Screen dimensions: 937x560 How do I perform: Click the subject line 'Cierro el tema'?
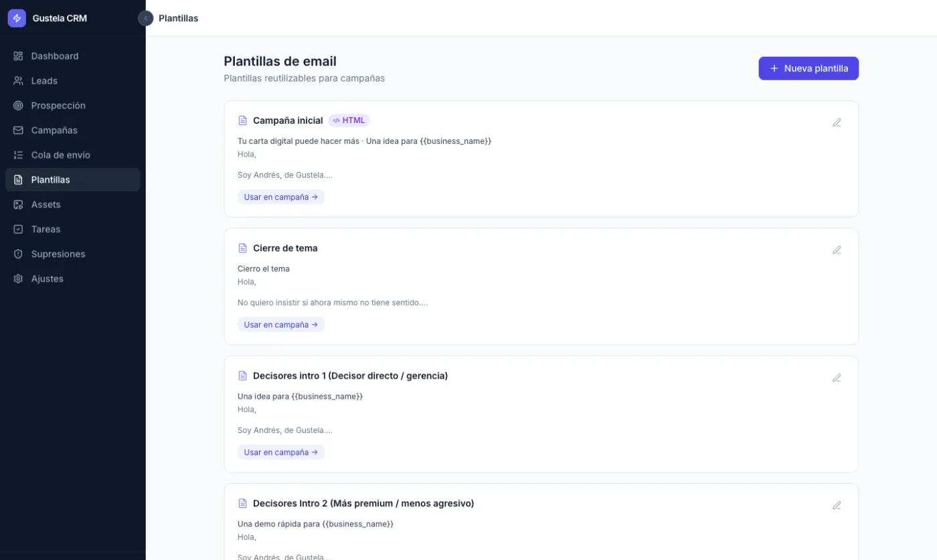point(264,269)
